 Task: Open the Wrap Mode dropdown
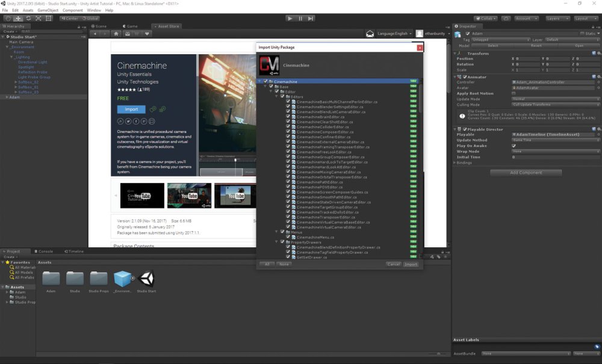click(x=556, y=151)
